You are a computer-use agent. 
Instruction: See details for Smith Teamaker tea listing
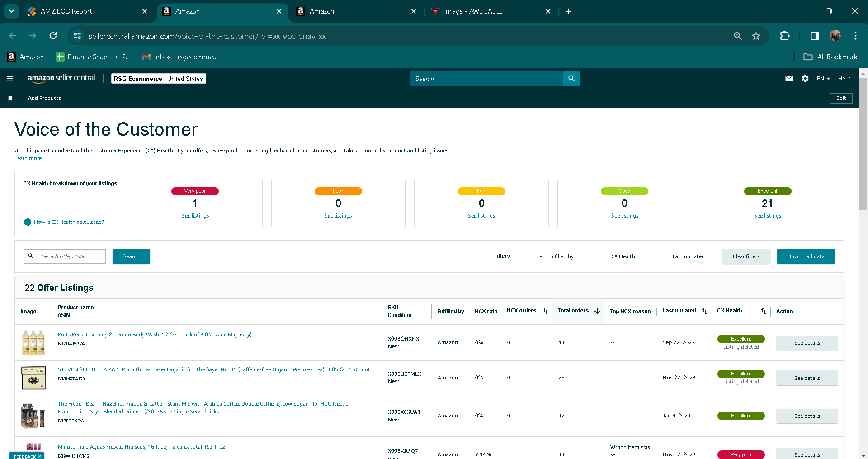coord(807,378)
